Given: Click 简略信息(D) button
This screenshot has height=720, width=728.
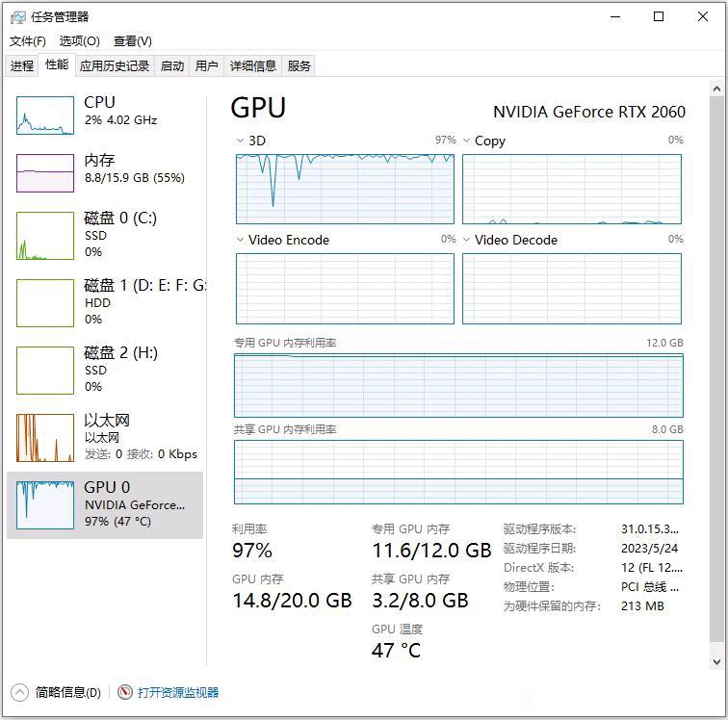Looking at the screenshot, I should point(67,693).
